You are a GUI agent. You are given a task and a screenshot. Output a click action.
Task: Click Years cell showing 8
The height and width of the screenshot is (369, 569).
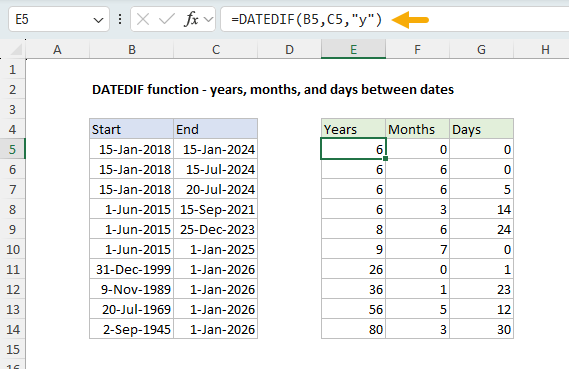(x=353, y=229)
